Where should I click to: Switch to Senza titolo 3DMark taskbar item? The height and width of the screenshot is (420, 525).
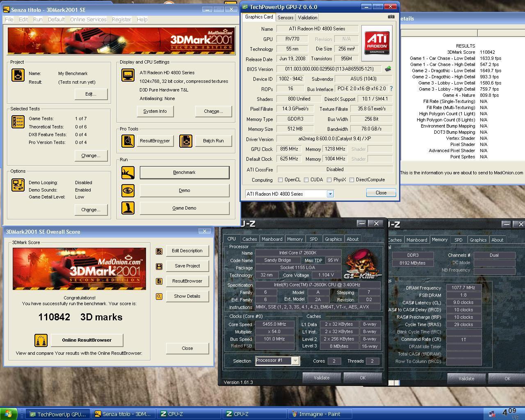(123, 414)
